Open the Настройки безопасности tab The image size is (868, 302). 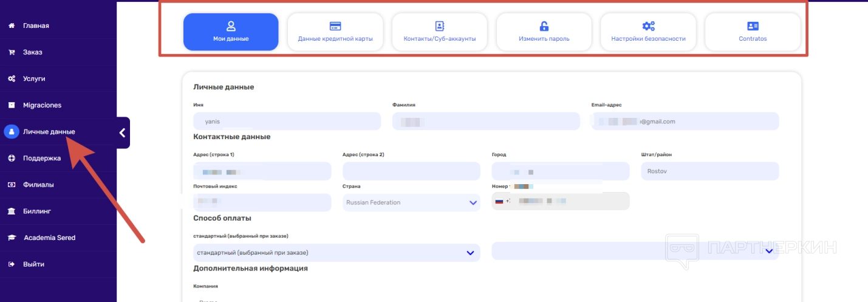coord(648,32)
